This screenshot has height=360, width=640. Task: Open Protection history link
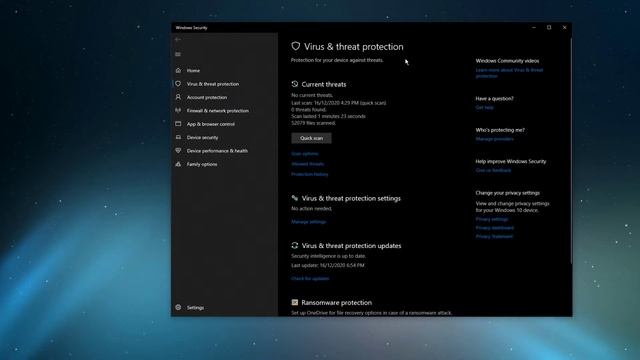(x=310, y=174)
